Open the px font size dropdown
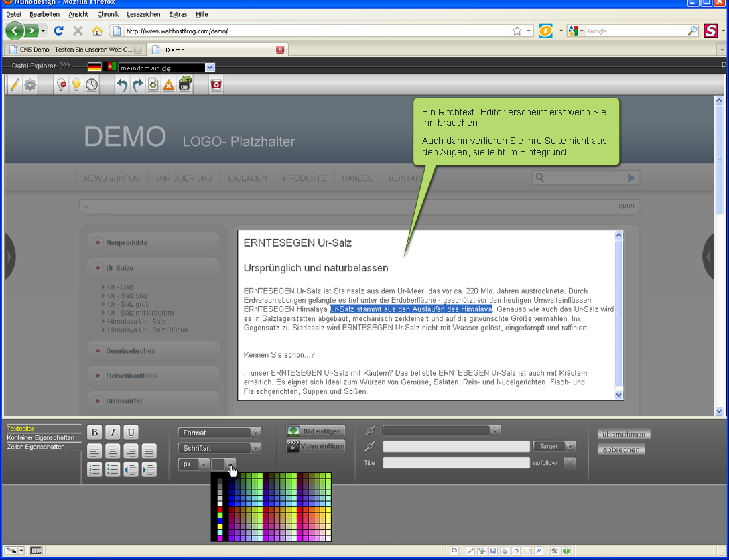Screen dimensions: 729x560 click(194, 464)
